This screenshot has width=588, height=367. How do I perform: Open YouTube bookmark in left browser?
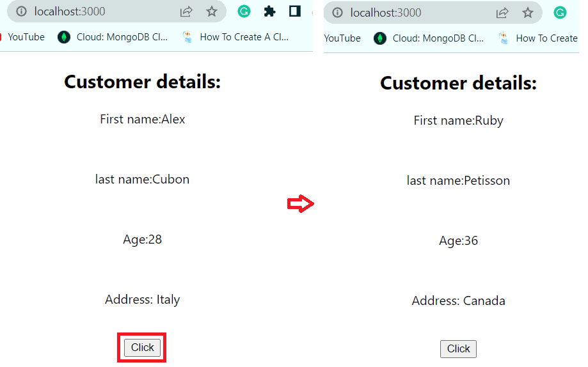[x=22, y=37]
